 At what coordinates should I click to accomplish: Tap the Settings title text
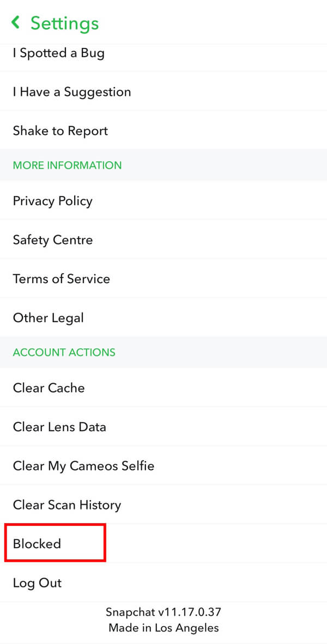click(64, 23)
